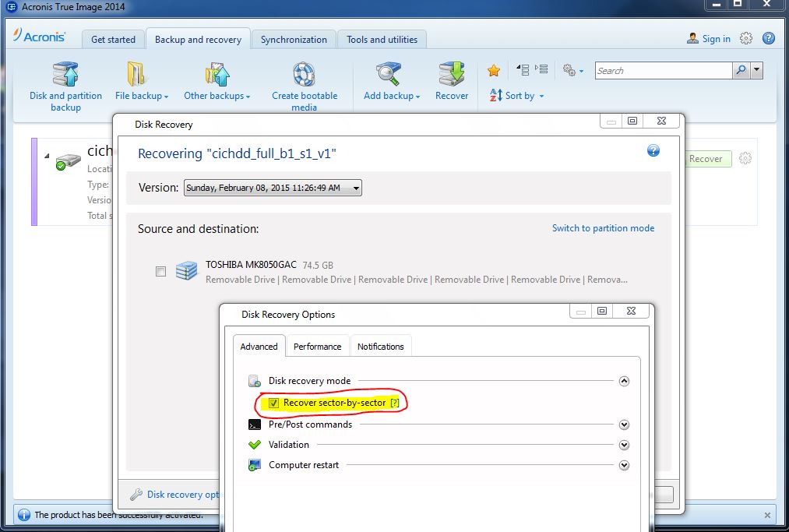Open the Version date dropdown
789x532 pixels.
[273, 188]
